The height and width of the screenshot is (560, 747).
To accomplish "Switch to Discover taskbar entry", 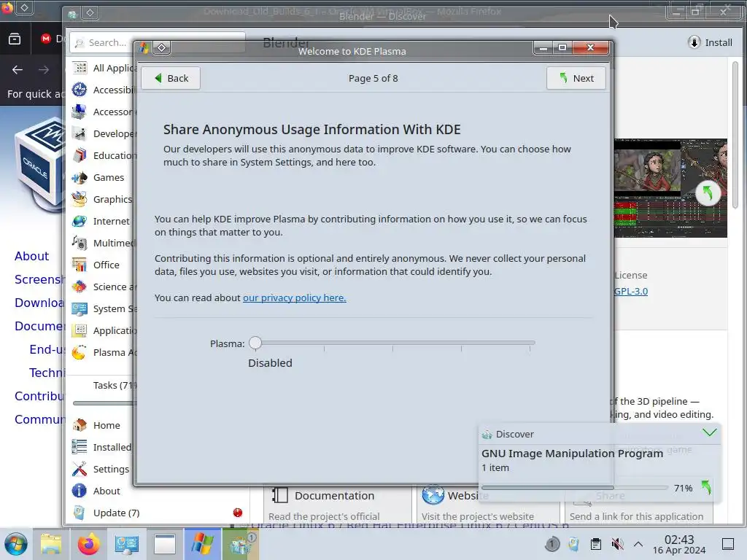I will 241,544.
